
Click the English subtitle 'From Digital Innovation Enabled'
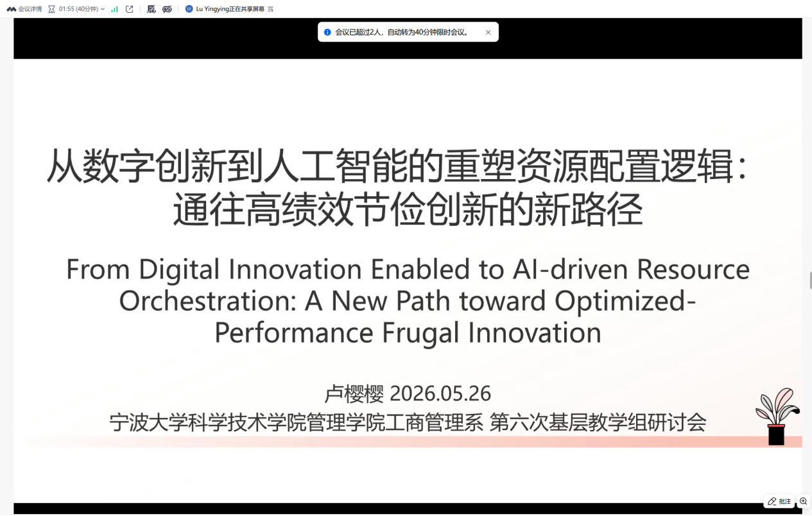click(408, 301)
